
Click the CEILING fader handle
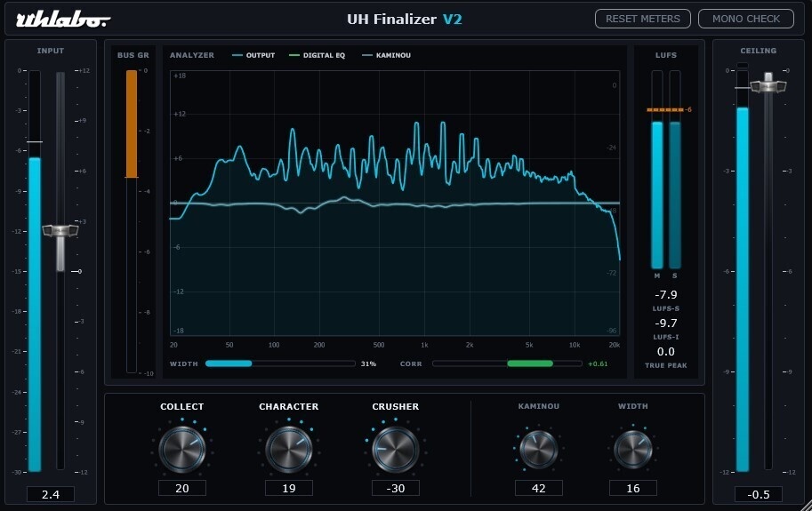click(768, 84)
